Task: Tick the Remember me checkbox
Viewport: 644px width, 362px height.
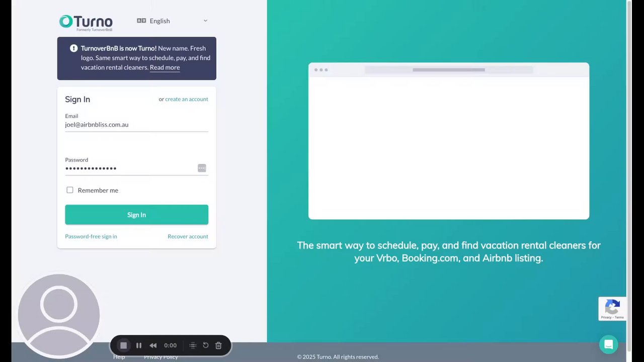Action: coord(70,190)
